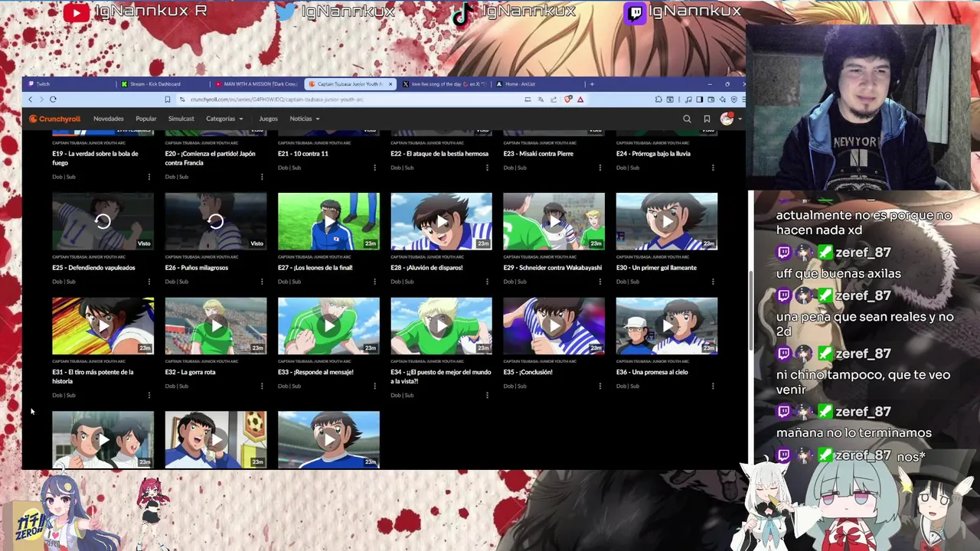Open E24 - Prórroga bajo la lluvia link
The height and width of the screenshot is (551, 980).
[x=653, y=154]
